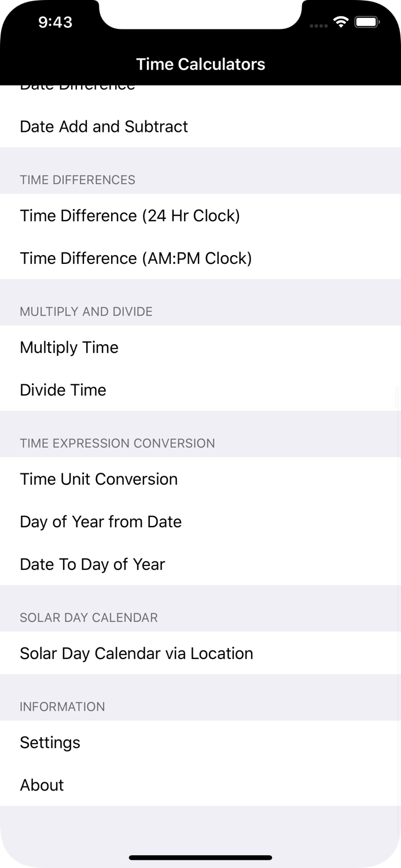Screen dimensions: 401x868
Task: Tap the SOLAR DAY CALENDAR section header
Action: click(89, 617)
